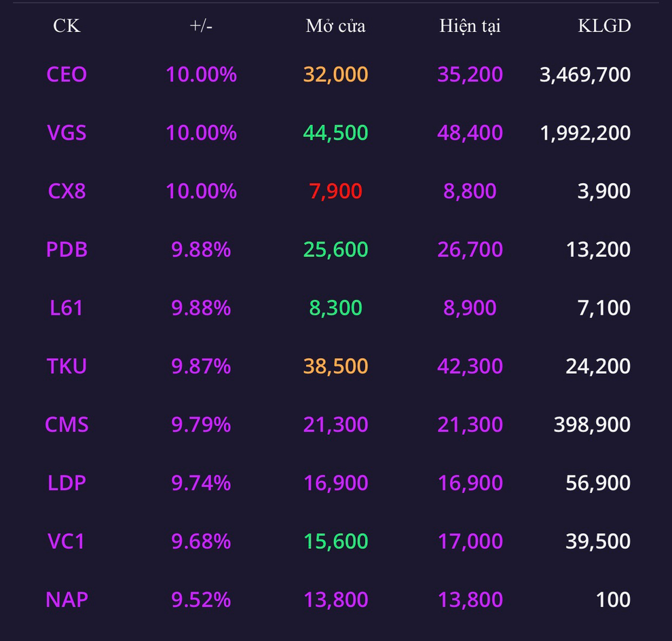Select the L61 stock symbol

(67, 308)
